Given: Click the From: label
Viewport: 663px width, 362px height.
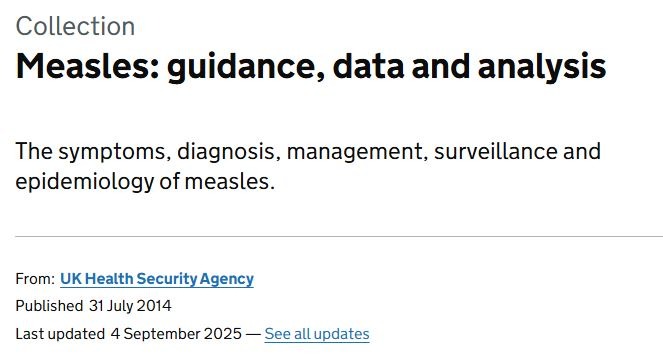Looking at the screenshot, I should pos(35,279).
